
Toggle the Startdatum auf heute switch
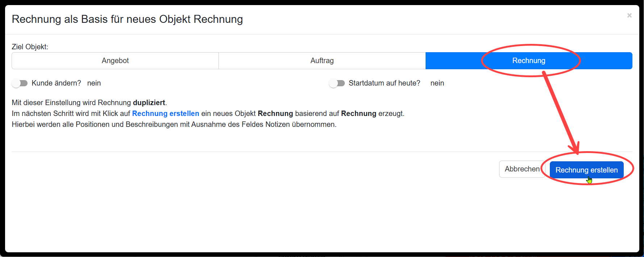pyautogui.click(x=337, y=83)
